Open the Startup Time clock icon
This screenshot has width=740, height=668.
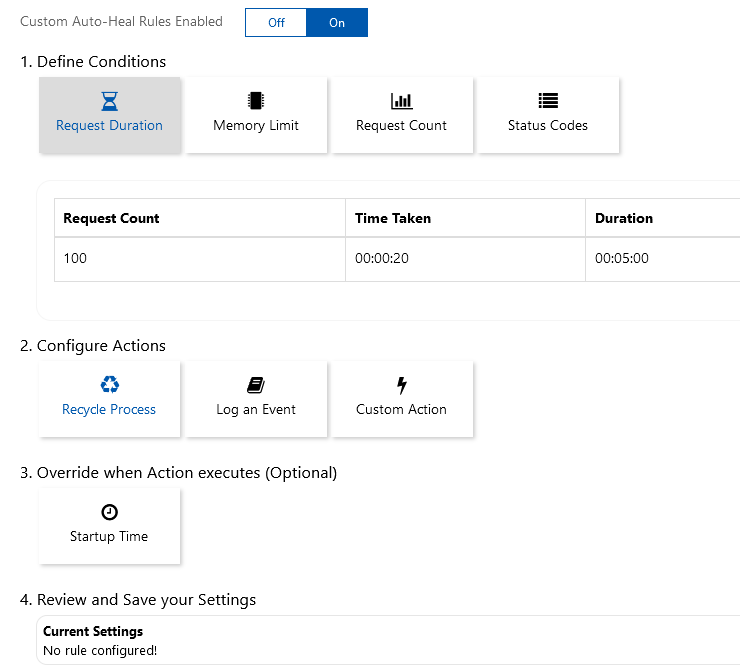[x=110, y=512]
